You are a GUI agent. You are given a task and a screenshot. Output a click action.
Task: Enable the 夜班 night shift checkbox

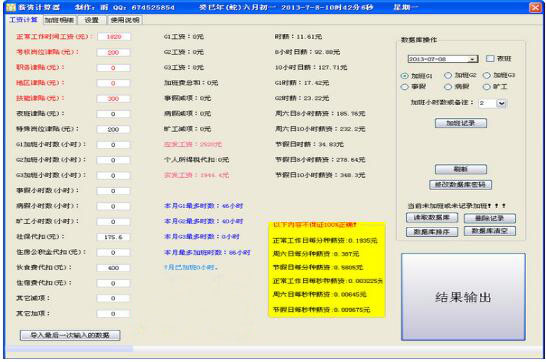(x=490, y=58)
